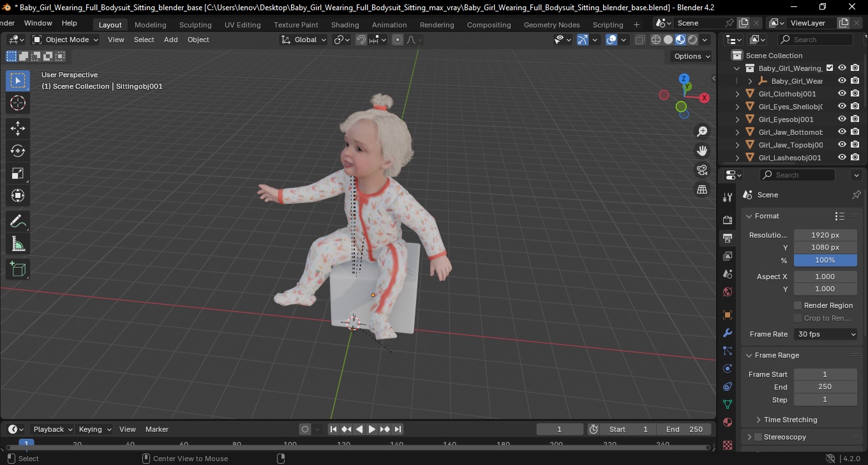Switch to UV Editing workspace tab
This screenshot has width=868, height=465.
[x=243, y=25]
